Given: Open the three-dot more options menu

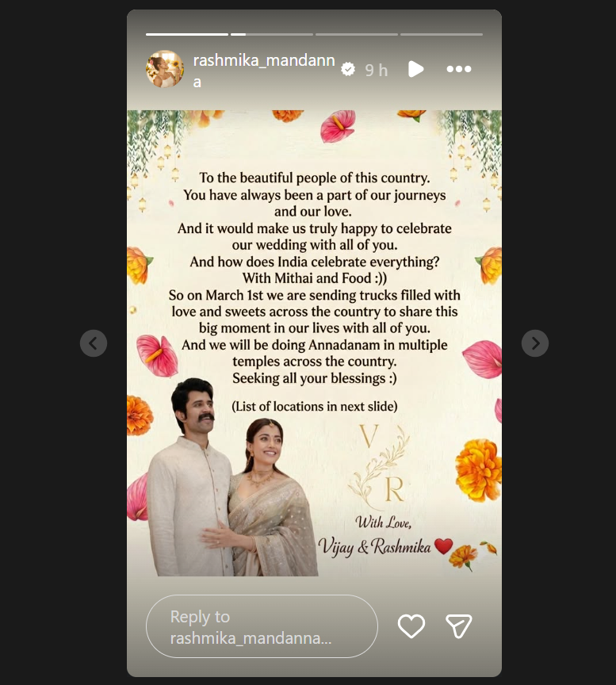Looking at the screenshot, I should click(x=459, y=69).
